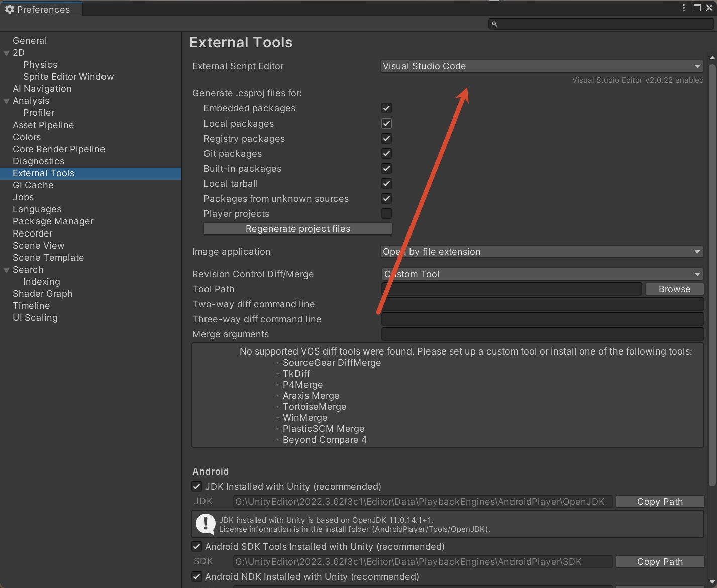Toggle Local tarball checkbox

tap(386, 184)
